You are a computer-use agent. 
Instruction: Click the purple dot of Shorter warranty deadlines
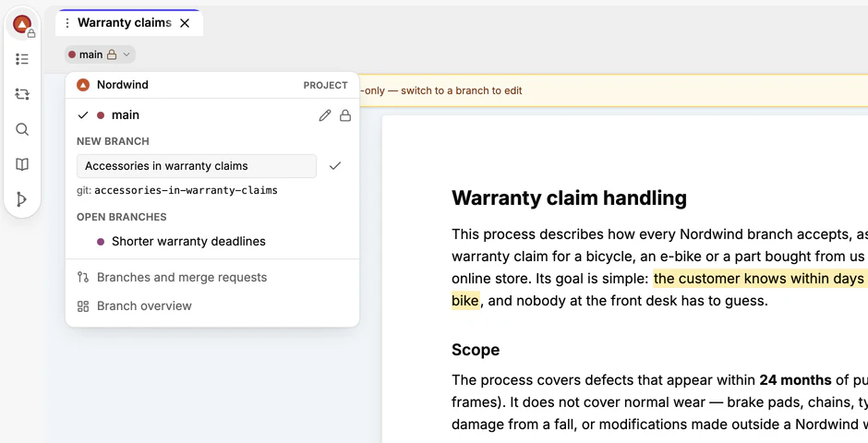[101, 242]
